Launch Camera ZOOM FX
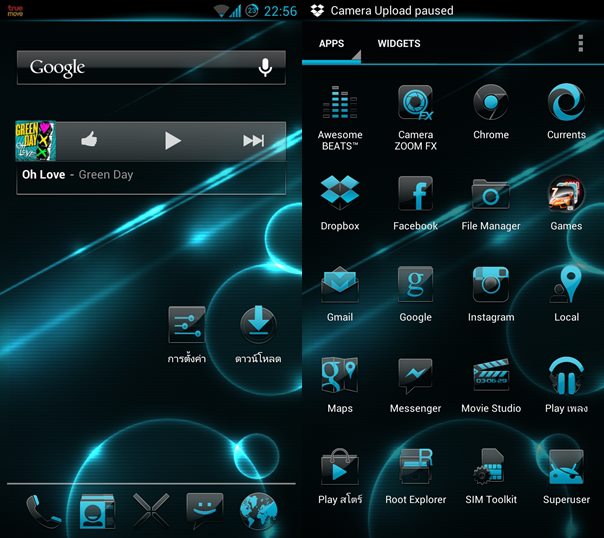The width and height of the screenshot is (604, 538). coord(415,102)
